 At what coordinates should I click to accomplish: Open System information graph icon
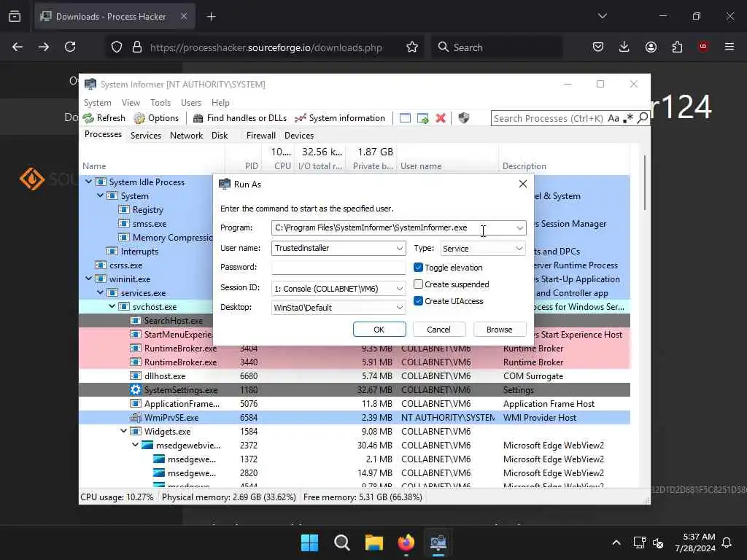pos(340,118)
